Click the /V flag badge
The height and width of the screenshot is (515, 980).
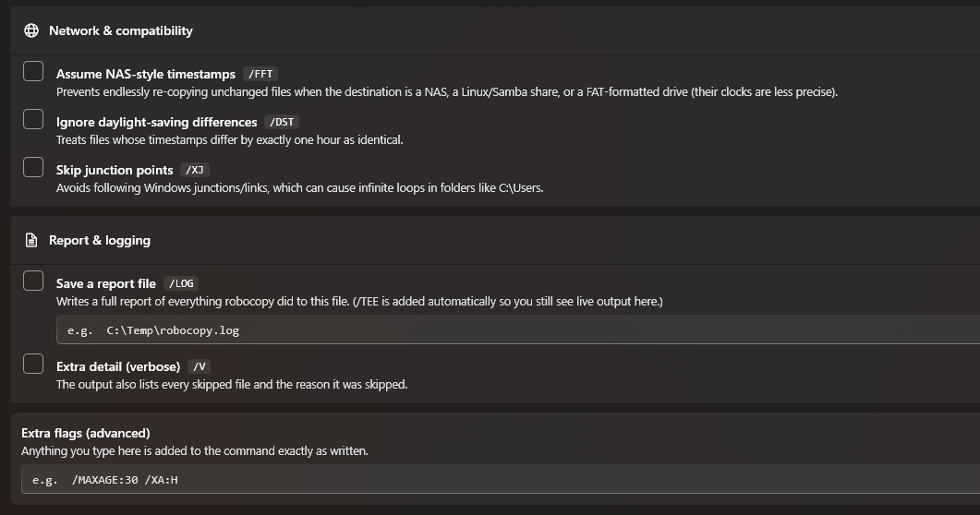tap(200, 366)
